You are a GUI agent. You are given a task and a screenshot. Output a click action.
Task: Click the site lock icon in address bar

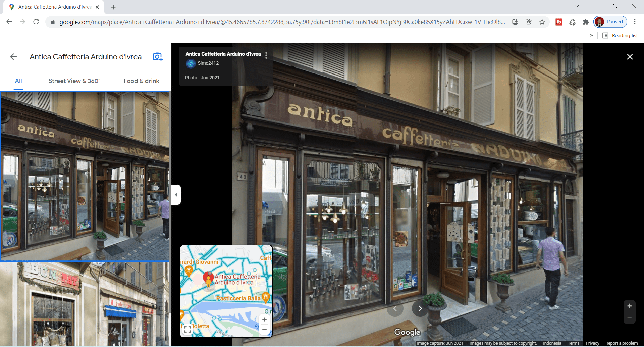[x=52, y=22]
